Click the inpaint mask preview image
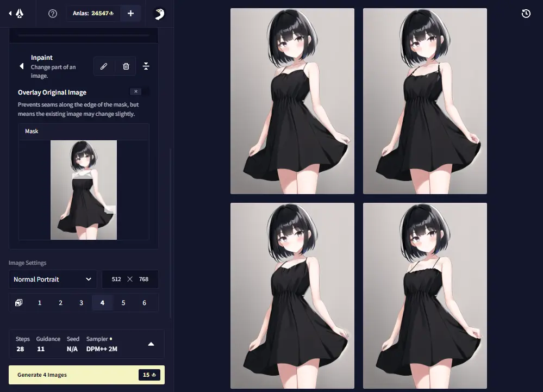Viewport: 543px width, 392px height. (x=84, y=190)
